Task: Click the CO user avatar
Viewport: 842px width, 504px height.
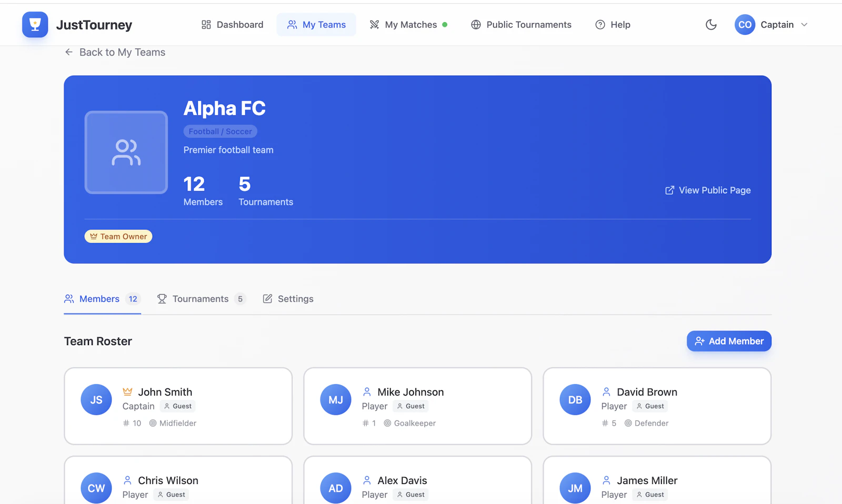Action: tap(745, 25)
